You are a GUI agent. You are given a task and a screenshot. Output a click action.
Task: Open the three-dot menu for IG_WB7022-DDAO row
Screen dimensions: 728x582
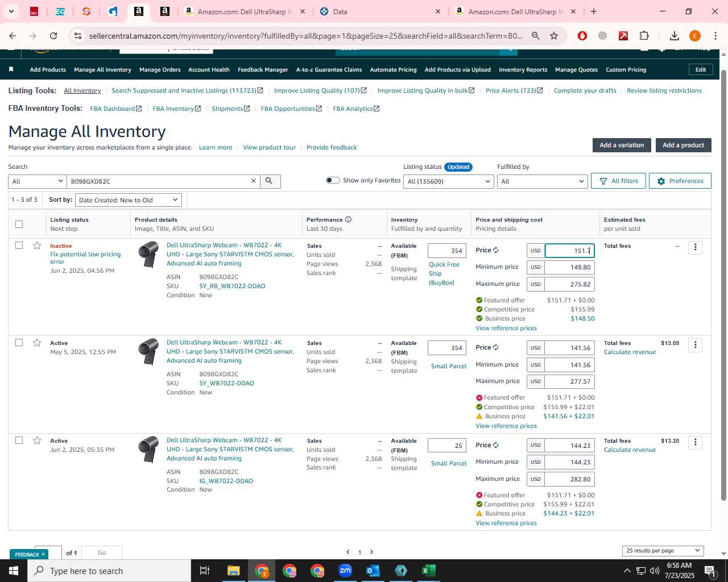tap(695, 442)
